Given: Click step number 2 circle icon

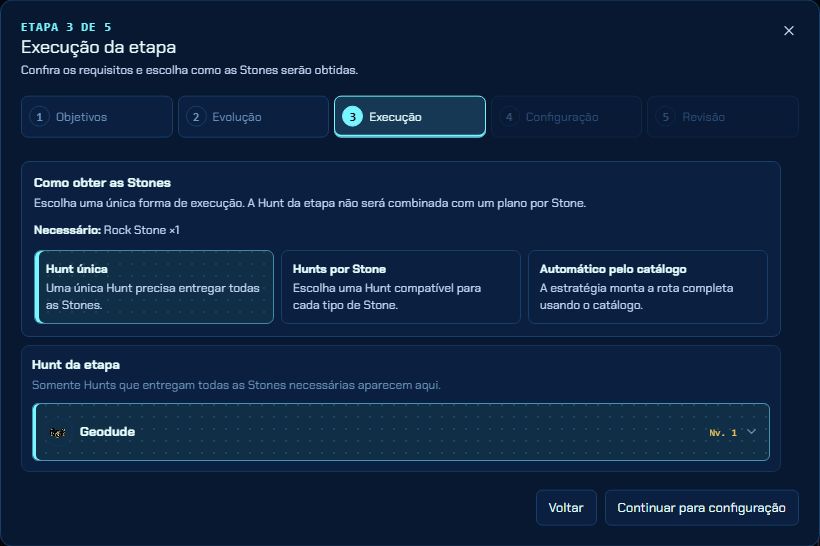Looking at the screenshot, I should [x=196, y=117].
